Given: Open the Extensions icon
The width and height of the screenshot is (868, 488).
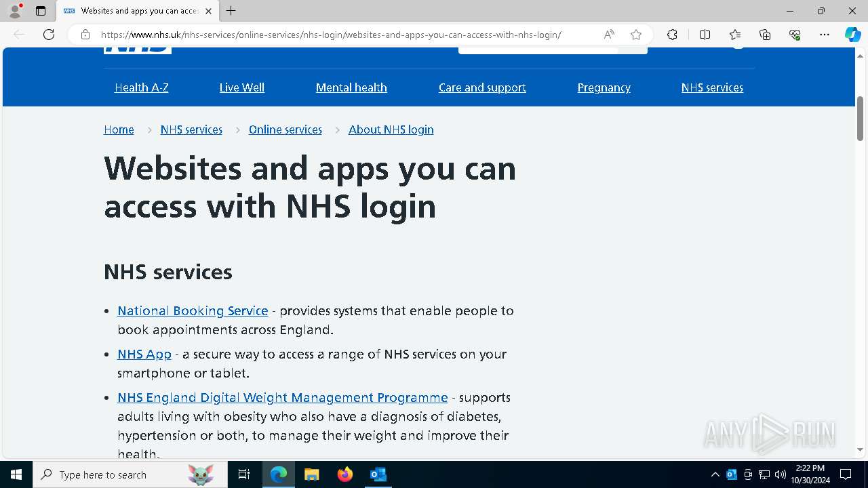Looking at the screenshot, I should 672,35.
